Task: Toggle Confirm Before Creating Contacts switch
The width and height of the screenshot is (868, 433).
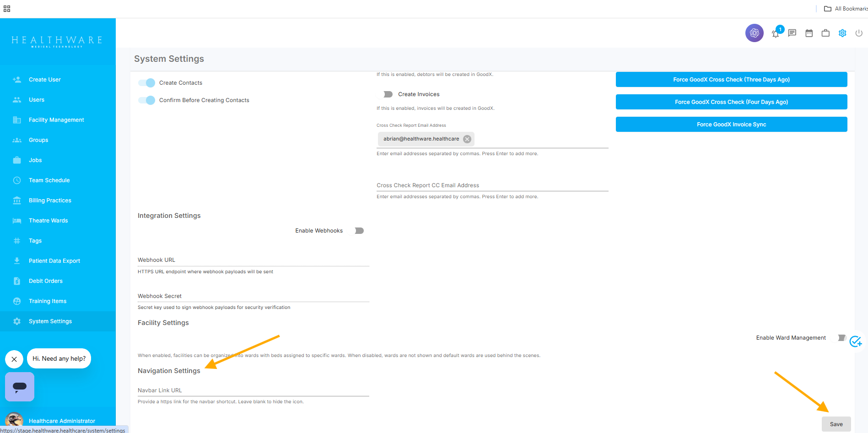Action: [147, 100]
